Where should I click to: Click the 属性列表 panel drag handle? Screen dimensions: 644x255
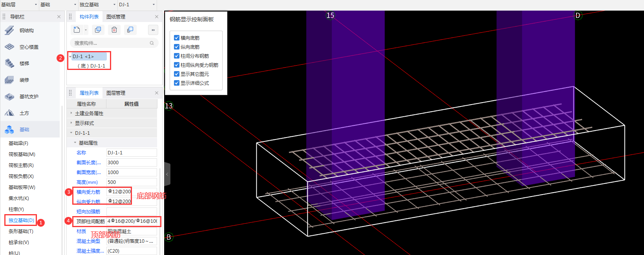point(70,93)
